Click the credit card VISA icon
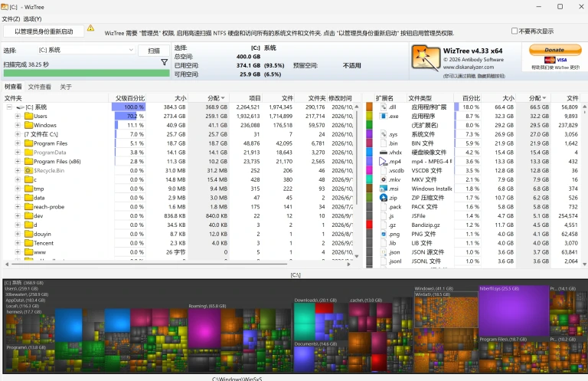Screen dimensions: 588x381 pos(555,60)
